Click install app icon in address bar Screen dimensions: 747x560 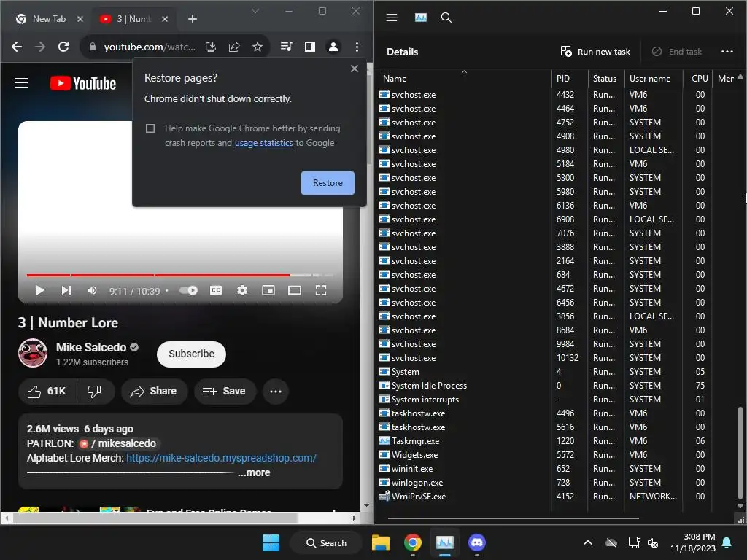click(211, 47)
